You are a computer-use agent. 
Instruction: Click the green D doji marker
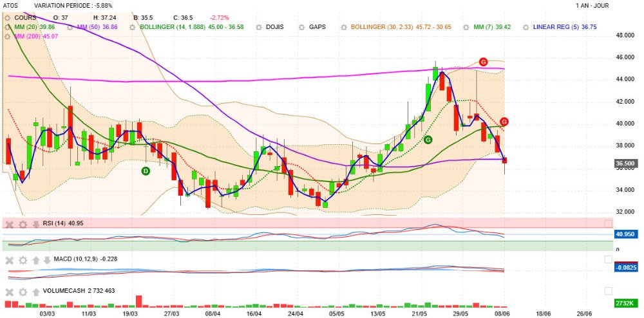coord(146,171)
